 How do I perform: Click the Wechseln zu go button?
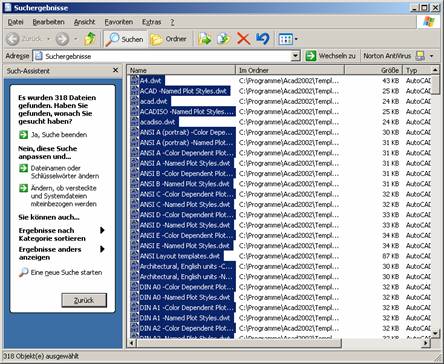[330, 56]
